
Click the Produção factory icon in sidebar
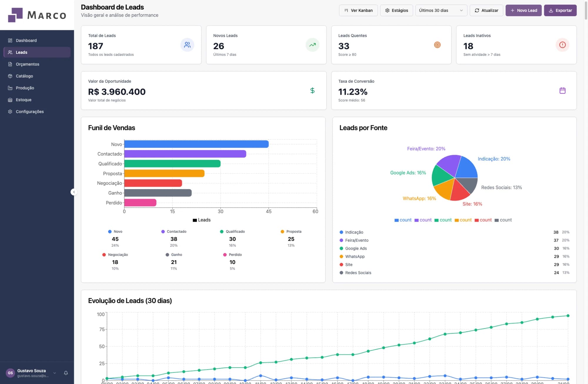[10, 88]
